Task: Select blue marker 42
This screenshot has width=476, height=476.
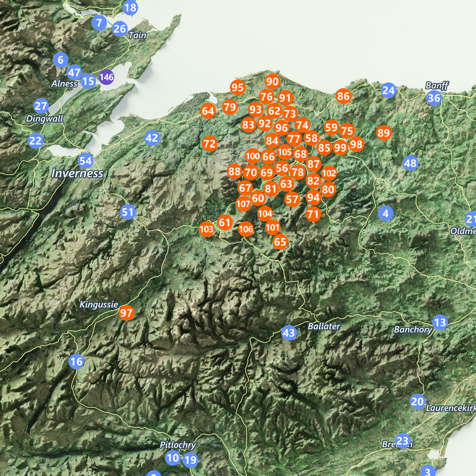Action: click(x=152, y=138)
